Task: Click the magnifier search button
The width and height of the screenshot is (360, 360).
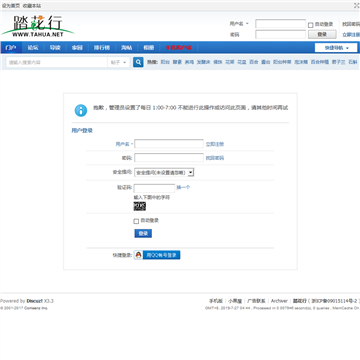Action: pos(138,62)
